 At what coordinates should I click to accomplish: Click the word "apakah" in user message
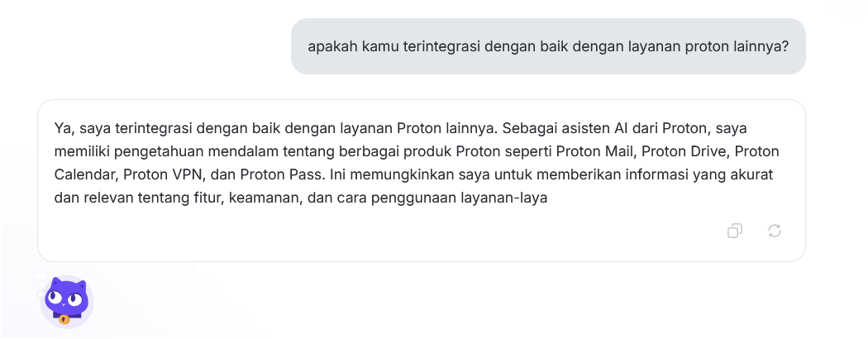click(332, 46)
